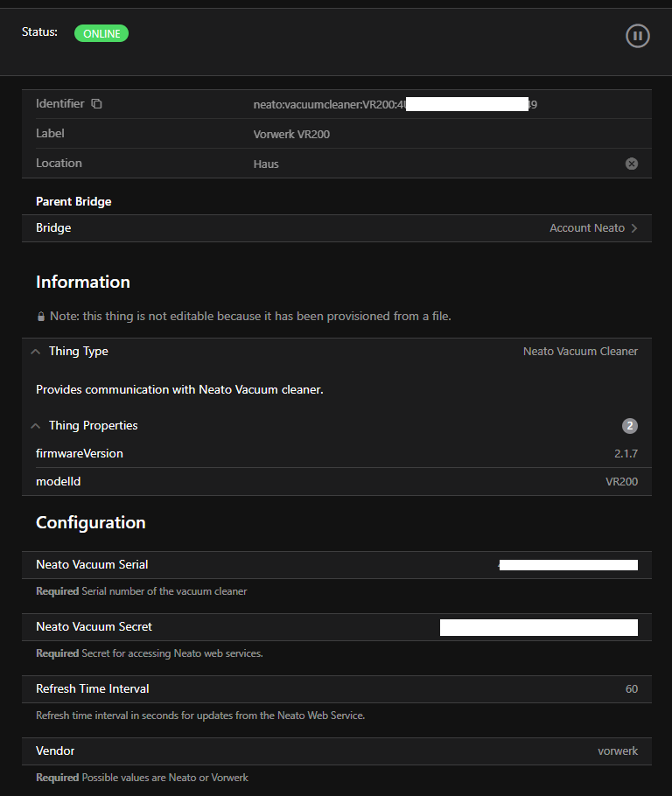This screenshot has height=796, width=672.
Task: Open the Account Neato bridge link
Action: 586,228
